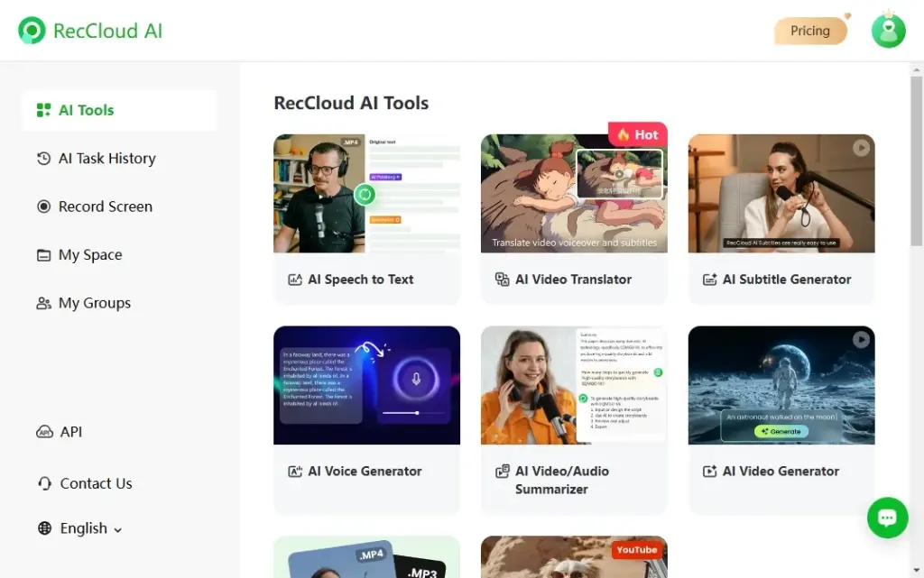The height and width of the screenshot is (578, 924).
Task: Click the RecCloud AI logo
Action: click(90, 30)
